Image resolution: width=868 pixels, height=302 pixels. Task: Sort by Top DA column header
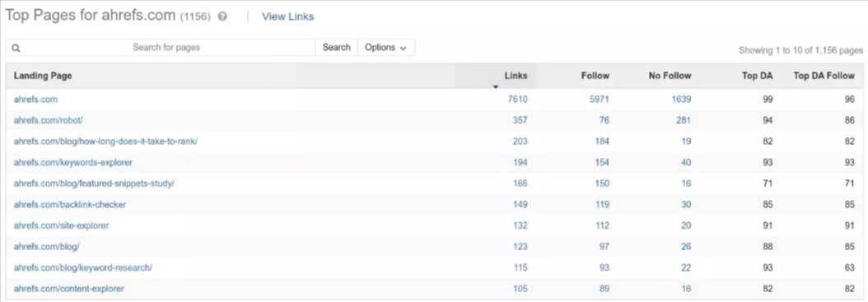click(x=758, y=76)
